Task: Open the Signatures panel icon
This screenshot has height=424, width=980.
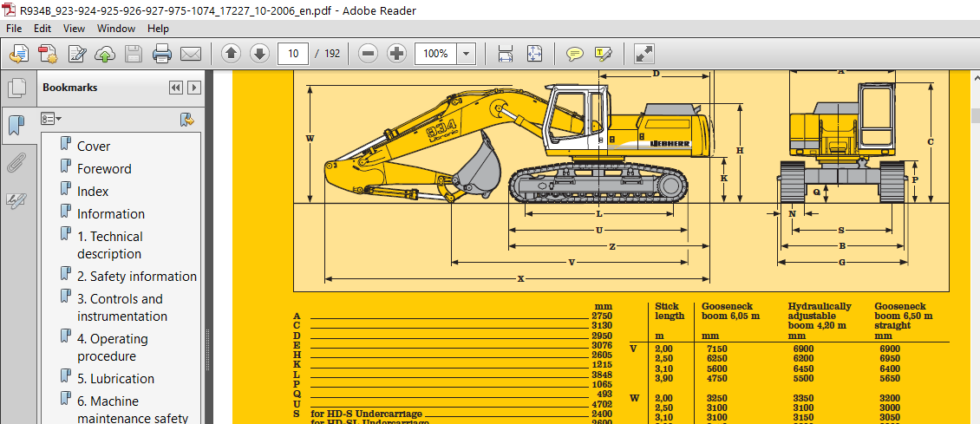Action: click(16, 200)
